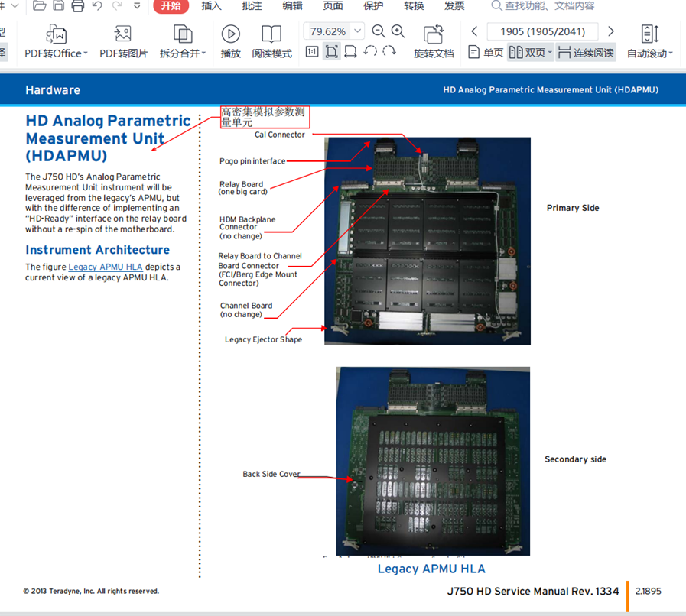Follow the Legacy APMU HLA link

click(105, 267)
